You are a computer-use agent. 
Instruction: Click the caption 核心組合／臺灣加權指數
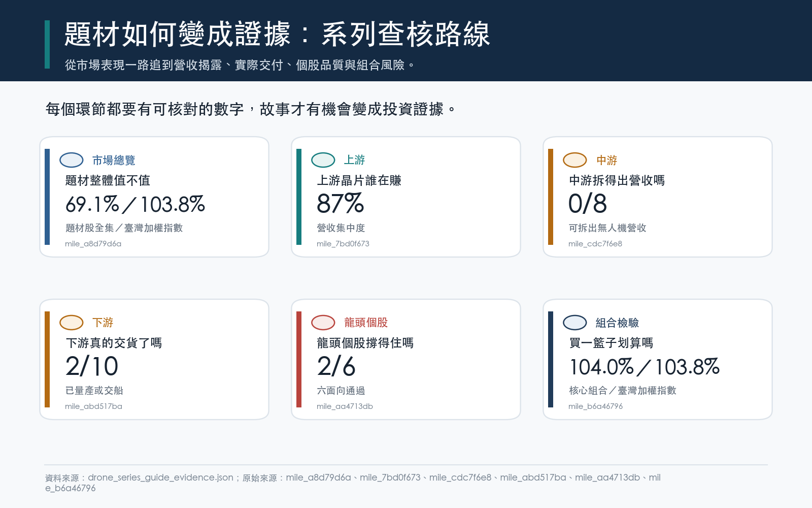[x=623, y=391]
